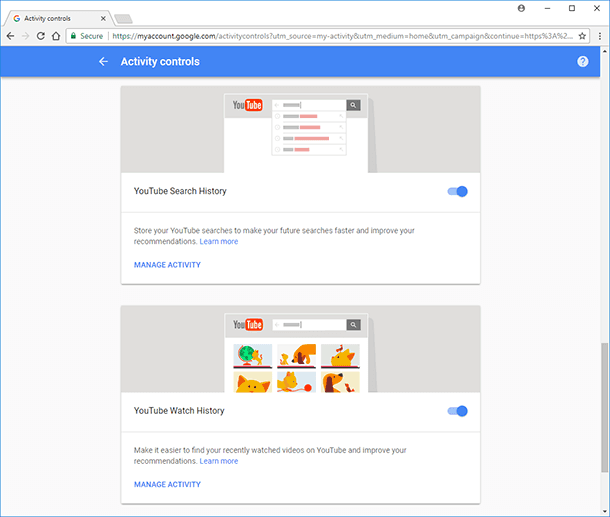
Task: Click the "Activity controls" page title
Action: tap(160, 61)
